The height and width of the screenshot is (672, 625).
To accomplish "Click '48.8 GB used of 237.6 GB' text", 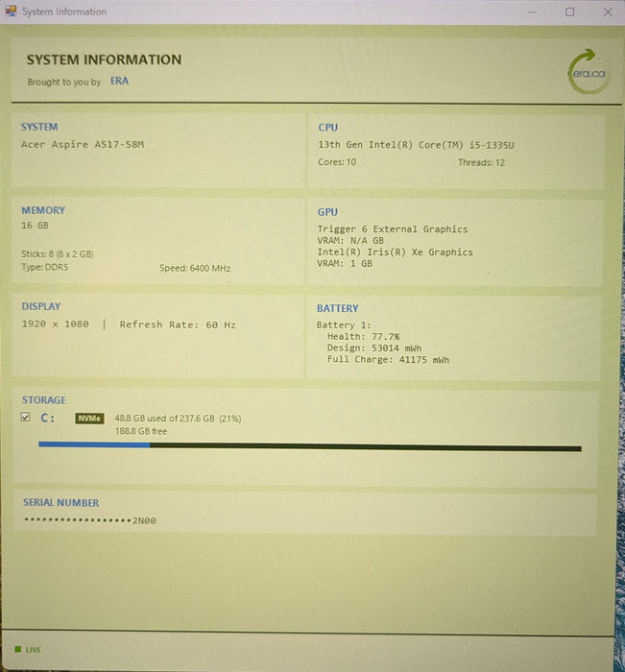I will click(x=164, y=419).
